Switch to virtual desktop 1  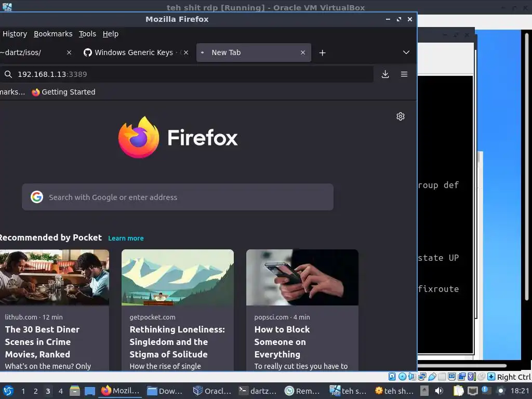coord(23,391)
